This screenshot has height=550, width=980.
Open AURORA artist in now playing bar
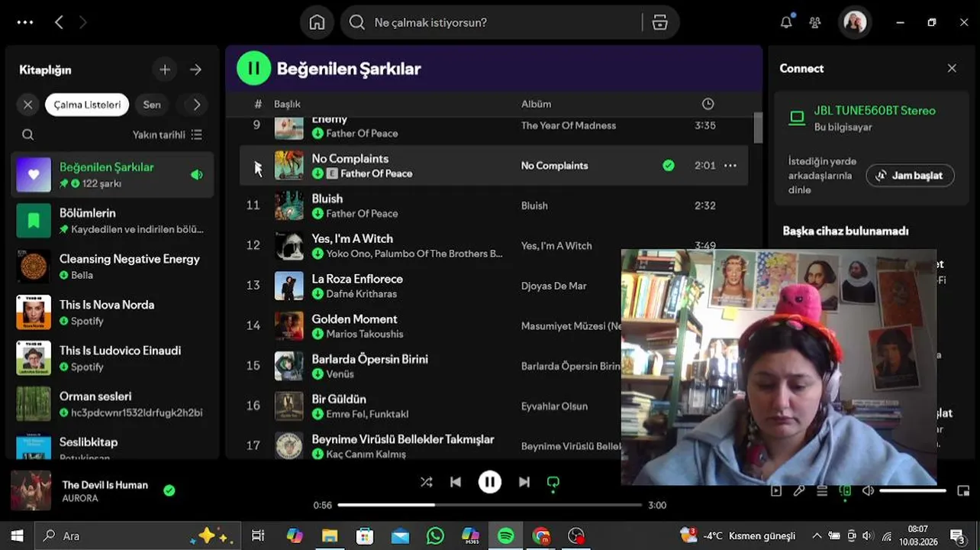[80, 498]
